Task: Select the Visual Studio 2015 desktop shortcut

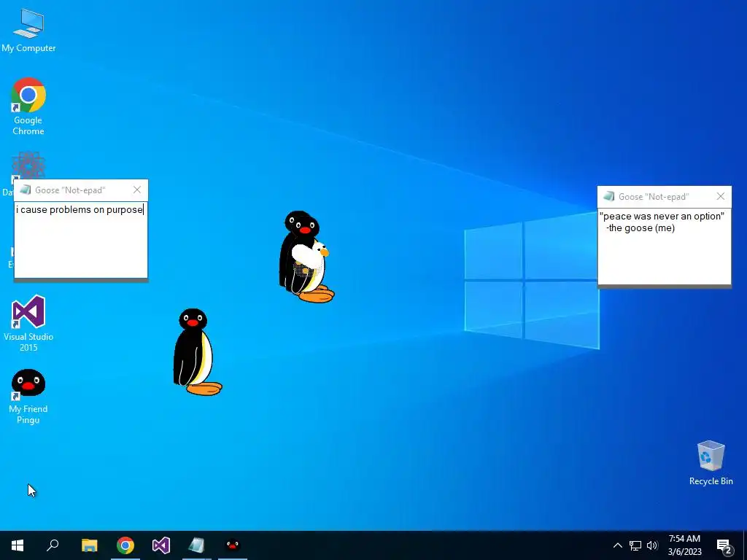Action: click(x=28, y=323)
